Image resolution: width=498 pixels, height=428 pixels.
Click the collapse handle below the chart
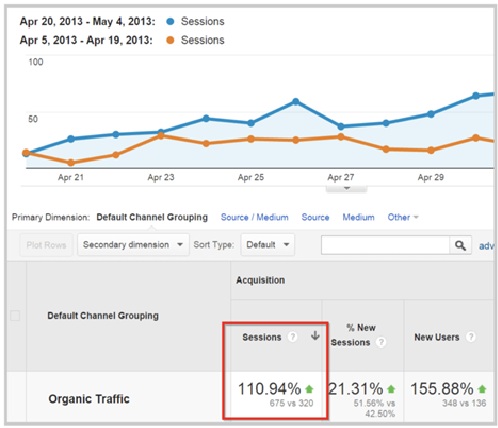click(x=347, y=189)
